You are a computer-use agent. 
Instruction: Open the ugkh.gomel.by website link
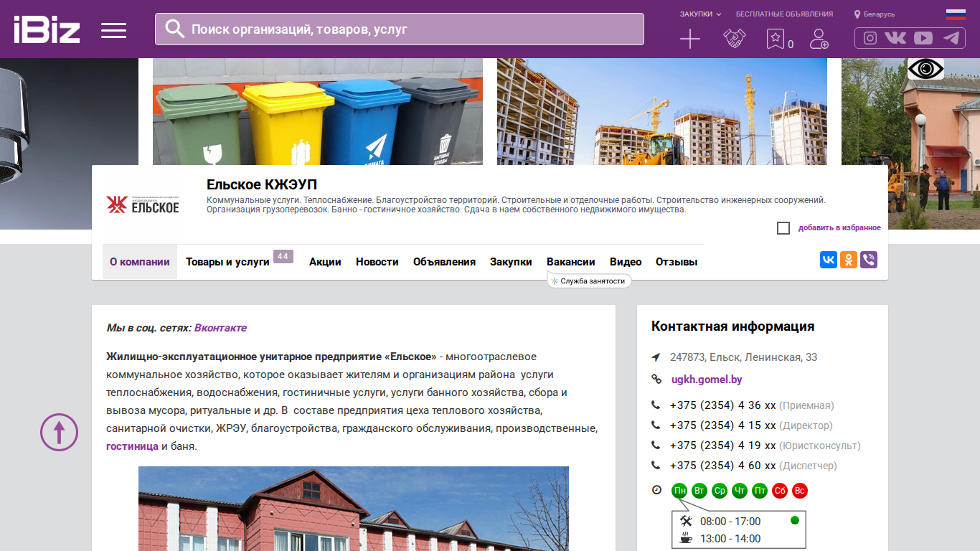click(707, 380)
